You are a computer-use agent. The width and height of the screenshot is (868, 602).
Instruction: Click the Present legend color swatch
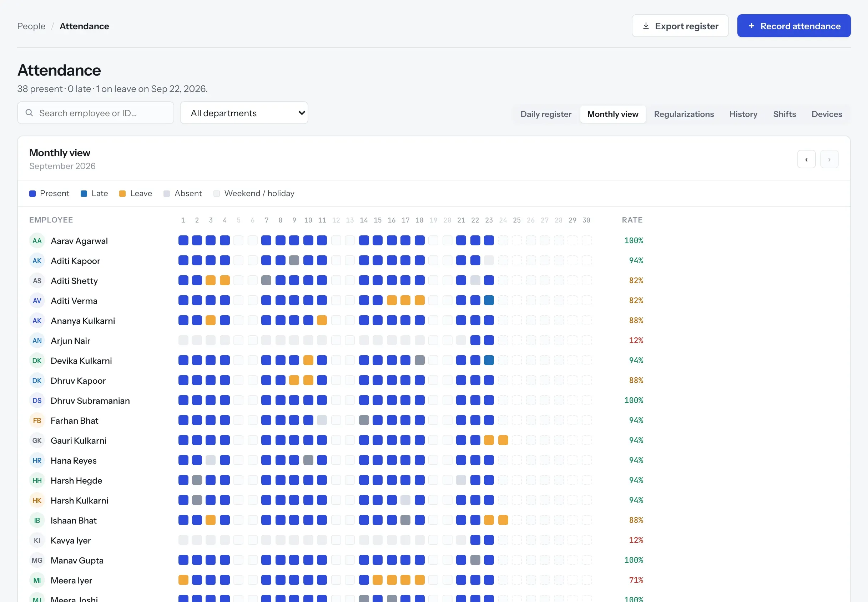32,194
